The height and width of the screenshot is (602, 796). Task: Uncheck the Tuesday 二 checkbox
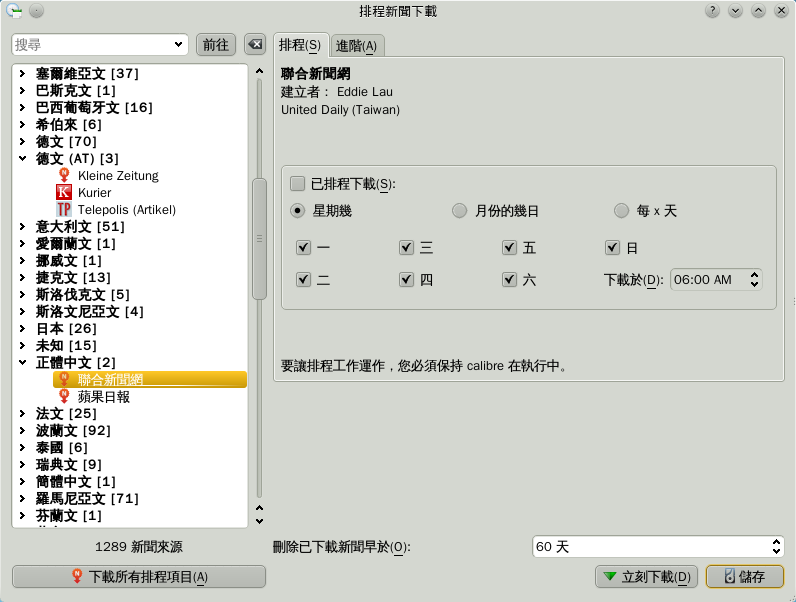tap(304, 279)
